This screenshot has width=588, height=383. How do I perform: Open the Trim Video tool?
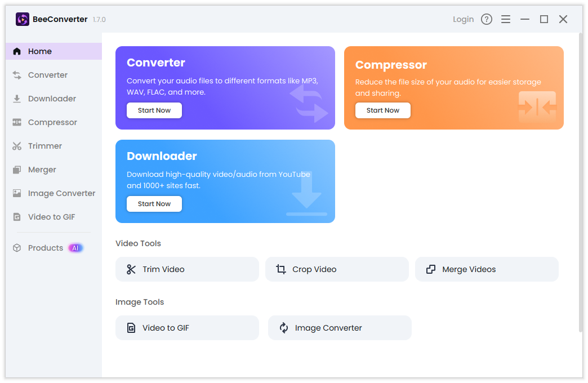(187, 269)
